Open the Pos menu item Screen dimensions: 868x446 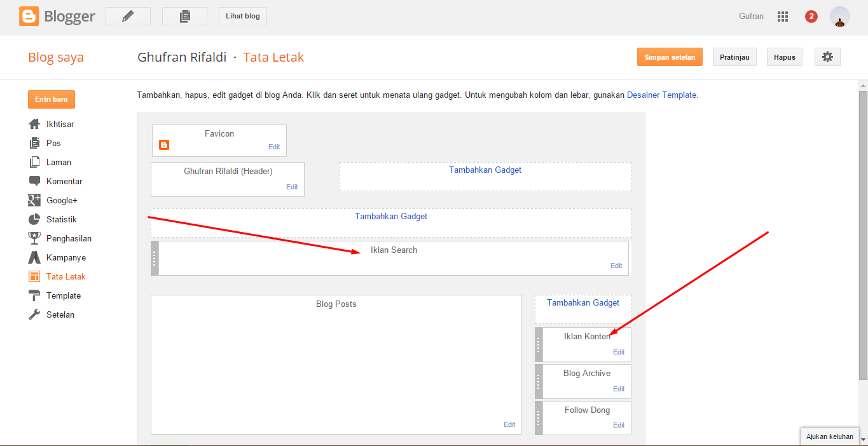53,143
